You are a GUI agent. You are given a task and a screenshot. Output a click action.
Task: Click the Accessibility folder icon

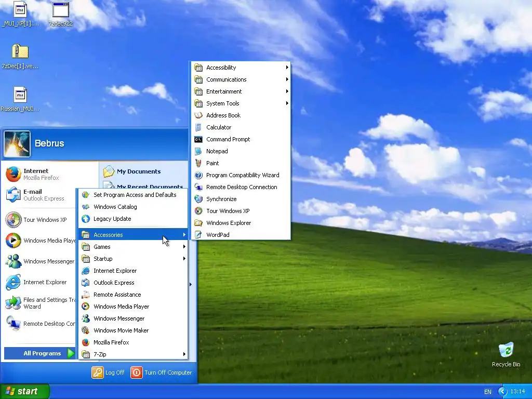click(198, 68)
